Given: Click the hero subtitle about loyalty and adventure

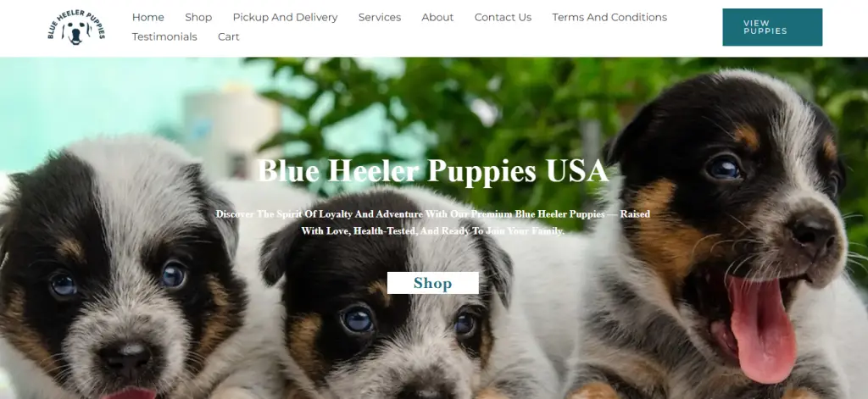Looking at the screenshot, I should point(433,222).
